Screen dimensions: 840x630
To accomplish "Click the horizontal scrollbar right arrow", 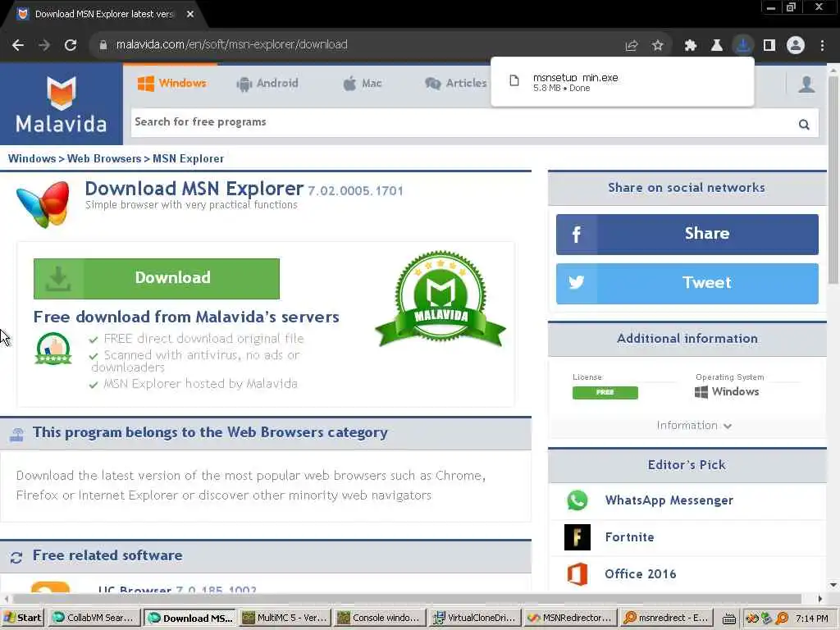I will coord(819,598).
